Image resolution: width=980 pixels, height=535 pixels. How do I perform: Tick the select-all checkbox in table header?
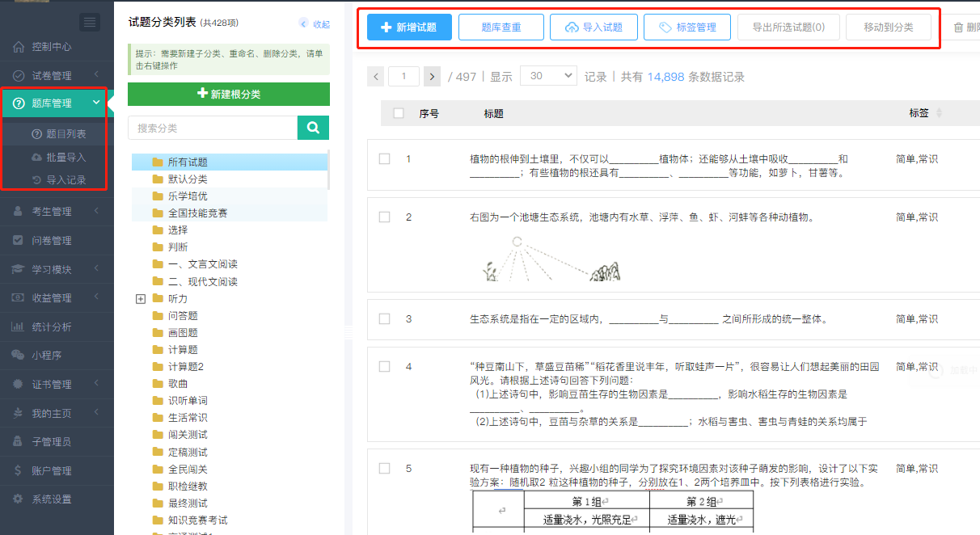click(399, 113)
